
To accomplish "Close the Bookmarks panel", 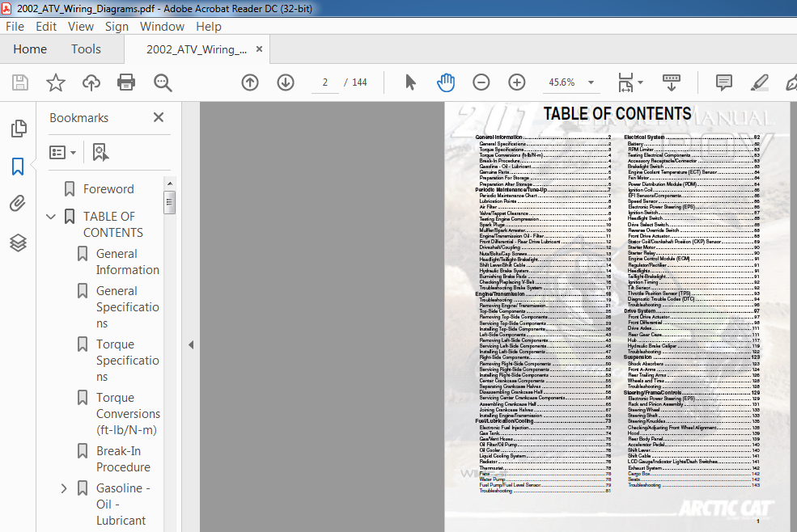I will 159,117.
